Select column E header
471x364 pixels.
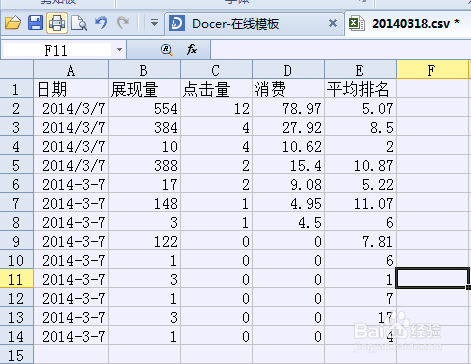pyautogui.click(x=360, y=70)
